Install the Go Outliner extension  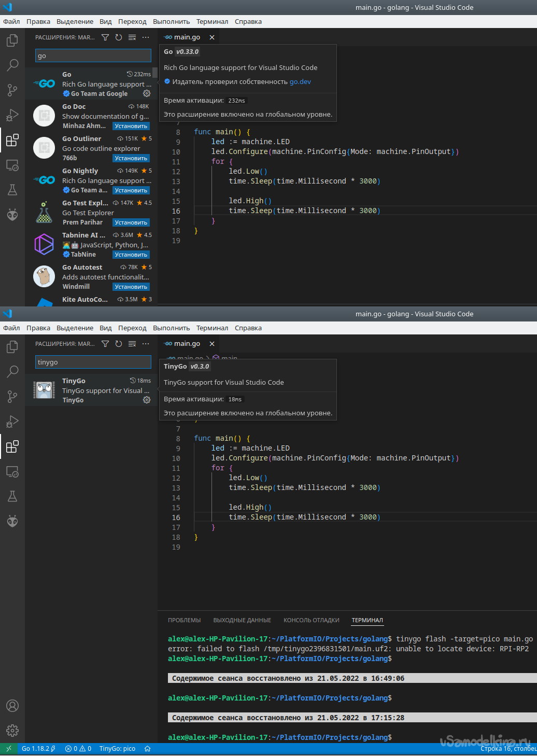pyautogui.click(x=131, y=158)
